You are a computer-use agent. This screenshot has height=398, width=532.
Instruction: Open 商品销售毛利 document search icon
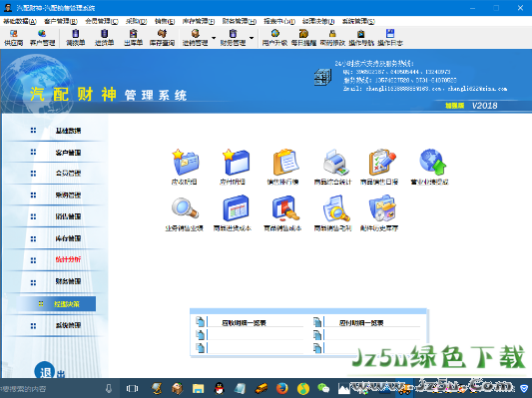[335, 207]
